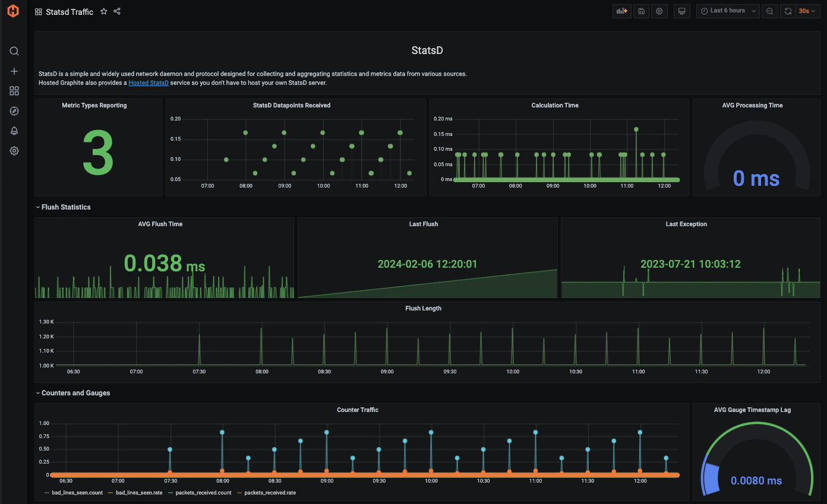The image size is (827, 504).
Task: Save the dashboard with disk icon
Action: (x=641, y=11)
